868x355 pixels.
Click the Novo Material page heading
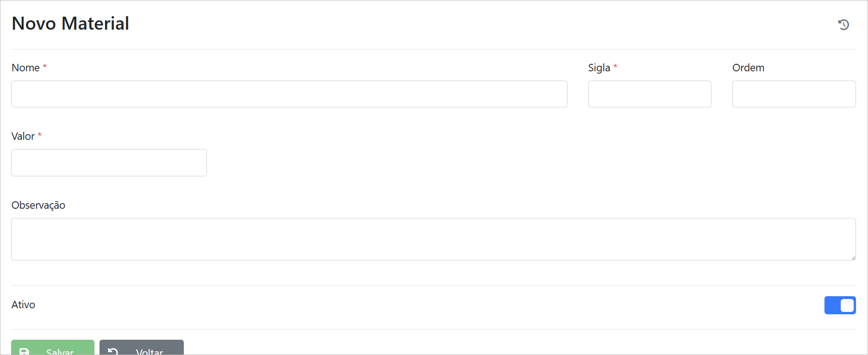(70, 24)
